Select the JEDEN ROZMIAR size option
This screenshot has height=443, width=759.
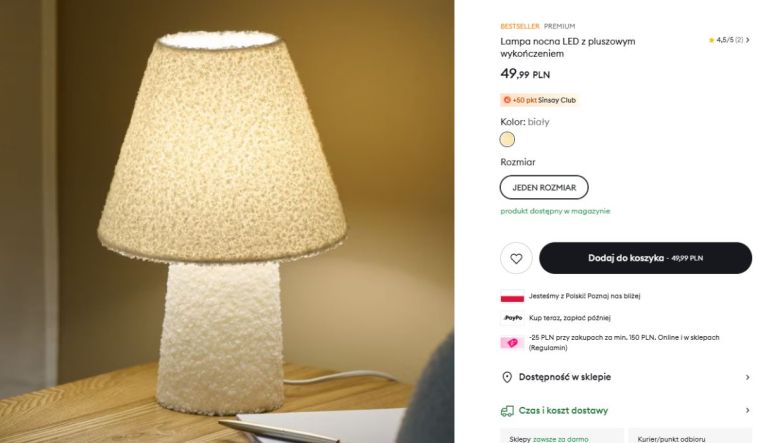click(x=544, y=187)
